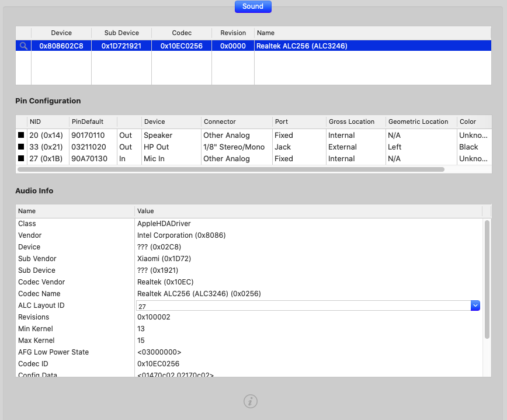
Task: Click the Revision column header
Action: 233,33
